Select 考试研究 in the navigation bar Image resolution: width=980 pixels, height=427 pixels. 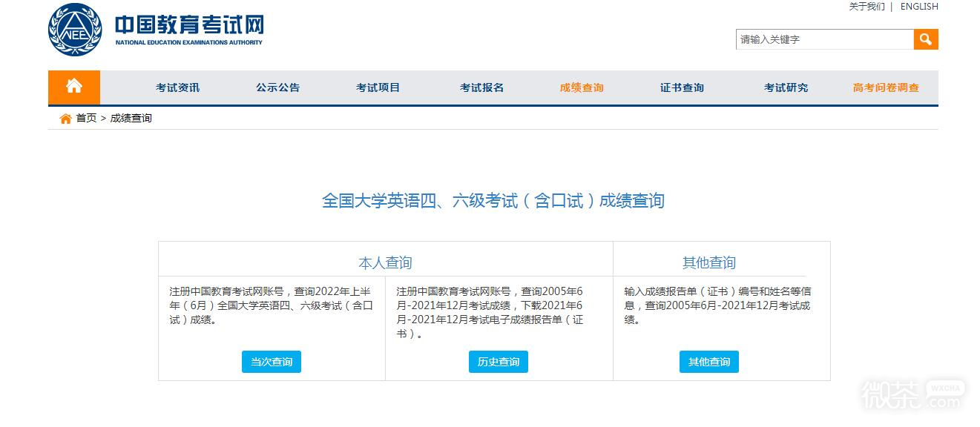(x=785, y=87)
